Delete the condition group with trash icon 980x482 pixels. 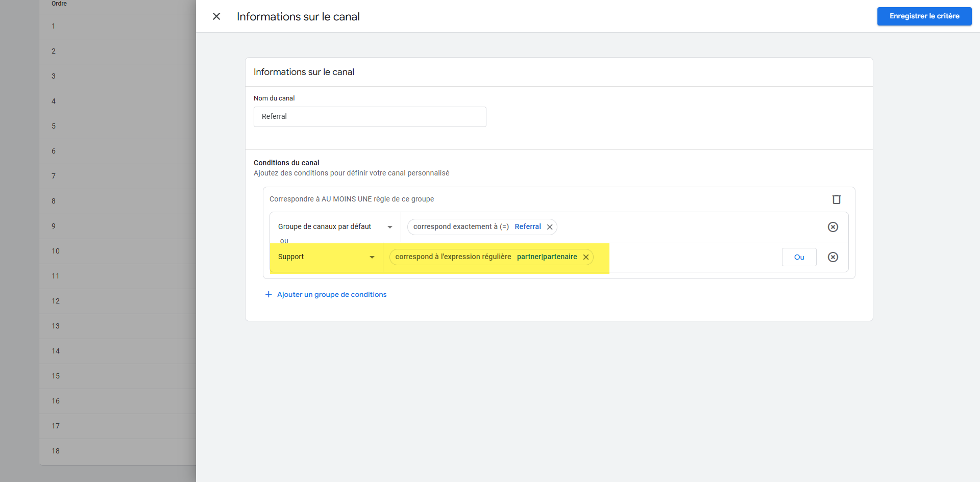tap(836, 199)
